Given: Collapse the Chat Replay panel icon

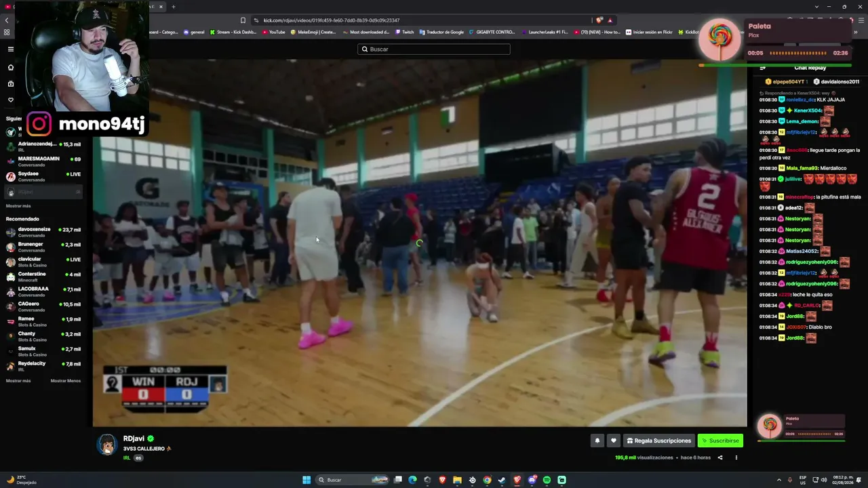Looking at the screenshot, I should pos(763,68).
